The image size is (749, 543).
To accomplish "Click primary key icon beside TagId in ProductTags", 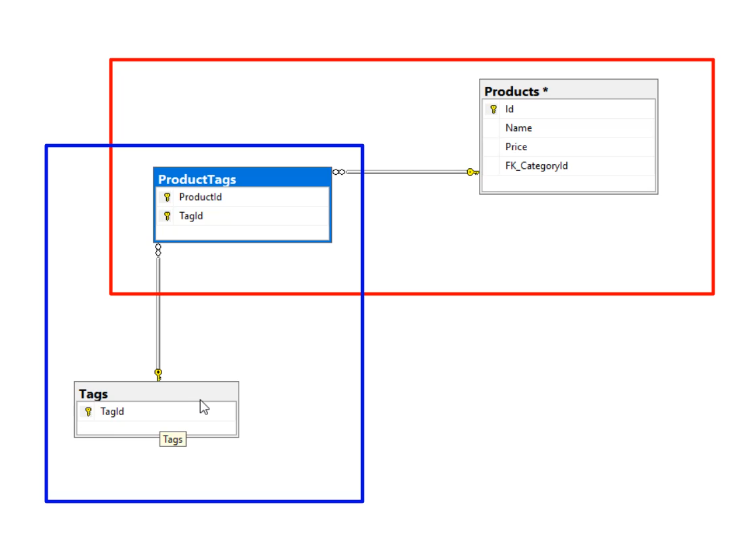I will pyautogui.click(x=167, y=216).
